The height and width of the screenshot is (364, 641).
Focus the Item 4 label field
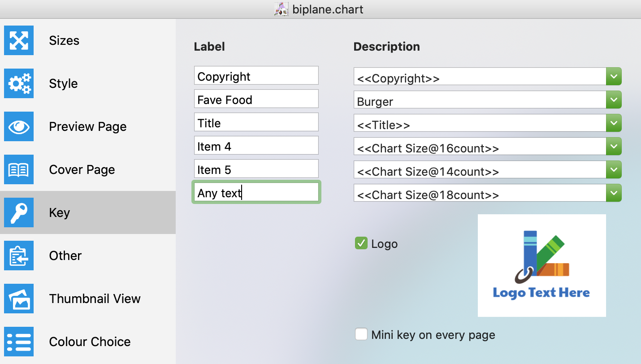click(x=256, y=146)
